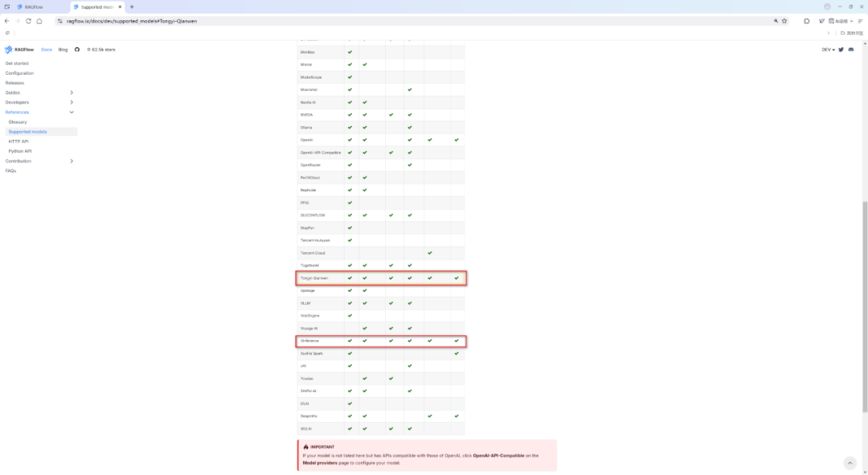Click the Xinference table row label
This screenshot has height=475, width=868.
coord(309,341)
